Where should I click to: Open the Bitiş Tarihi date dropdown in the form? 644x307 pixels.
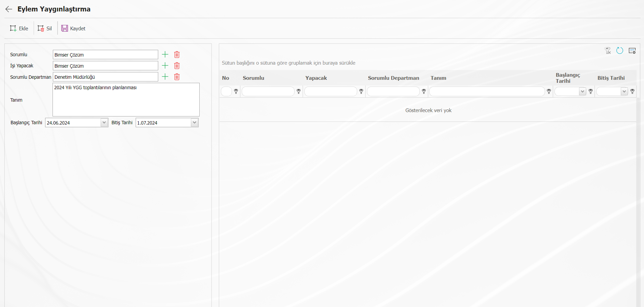tap(194, 123)
